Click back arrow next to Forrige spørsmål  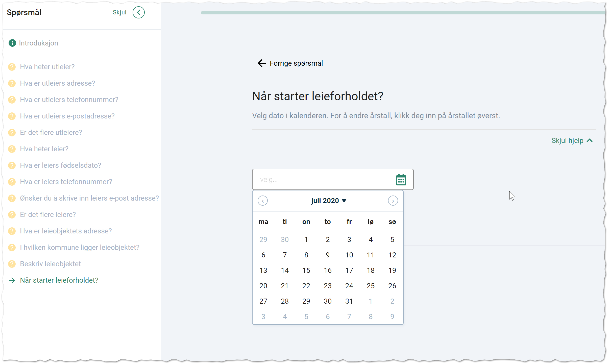262,63
